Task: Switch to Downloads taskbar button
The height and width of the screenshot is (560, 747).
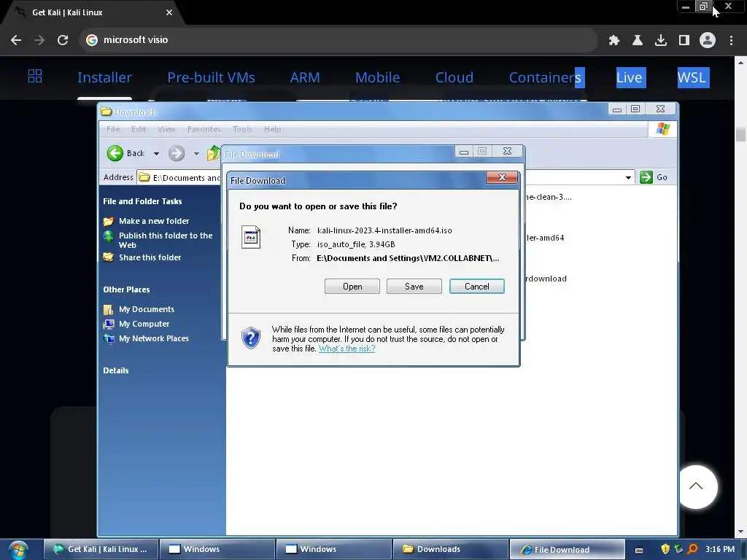Action: click(450, 549)
